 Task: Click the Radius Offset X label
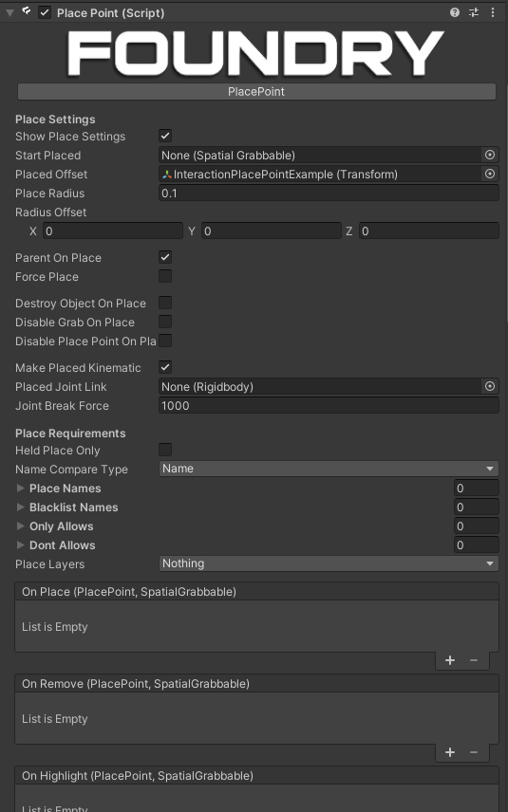tap(33, 231)
